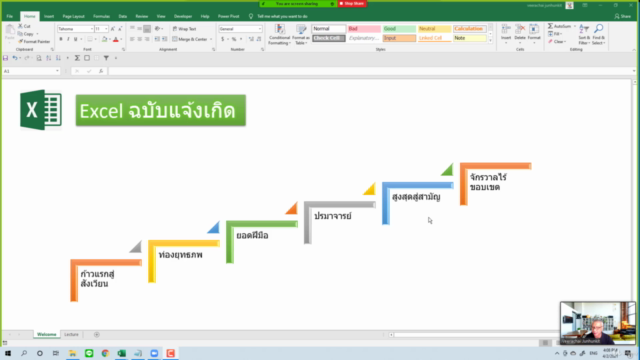Click the red font color icon
The image size is (640, 360).
116,39
